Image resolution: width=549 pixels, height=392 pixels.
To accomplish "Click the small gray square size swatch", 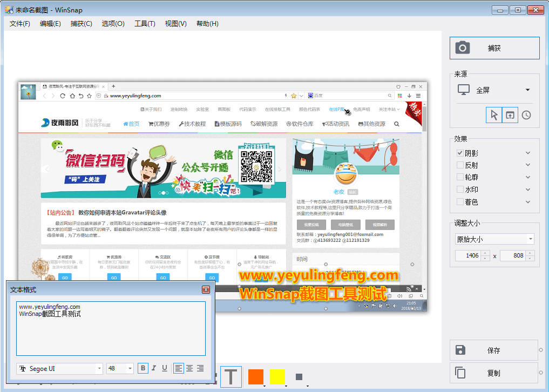I will (x=299, y=377).
